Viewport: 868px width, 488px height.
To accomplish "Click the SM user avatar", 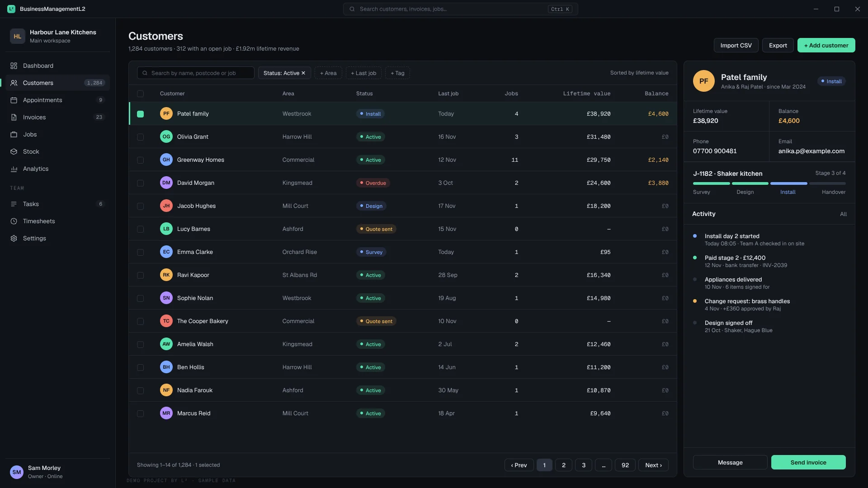I will (x=17, y=472).
